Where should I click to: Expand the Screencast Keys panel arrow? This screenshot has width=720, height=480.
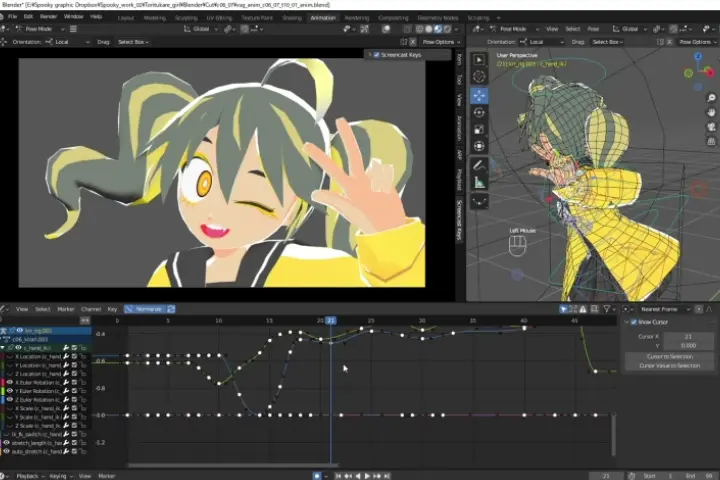(x=370, y=55)
